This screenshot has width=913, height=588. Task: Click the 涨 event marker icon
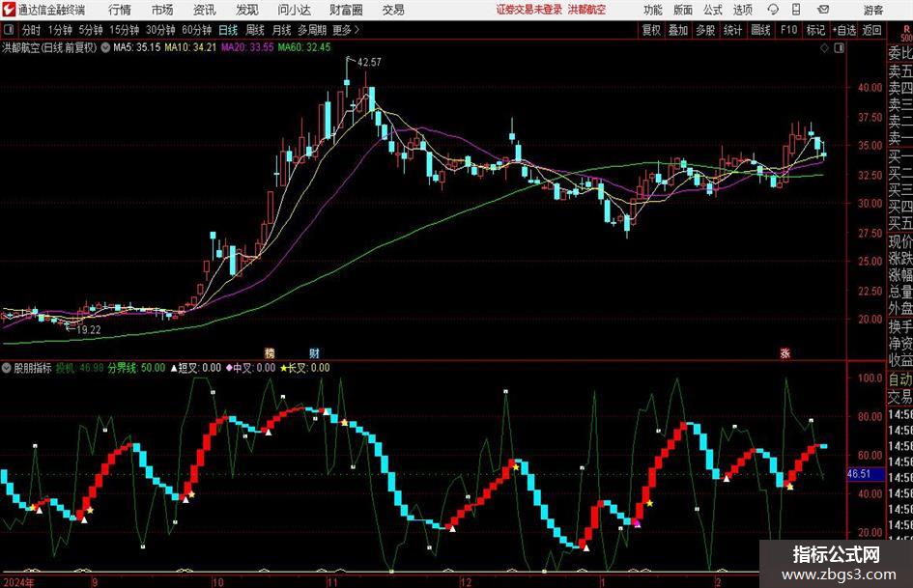[x=785, y=353]
